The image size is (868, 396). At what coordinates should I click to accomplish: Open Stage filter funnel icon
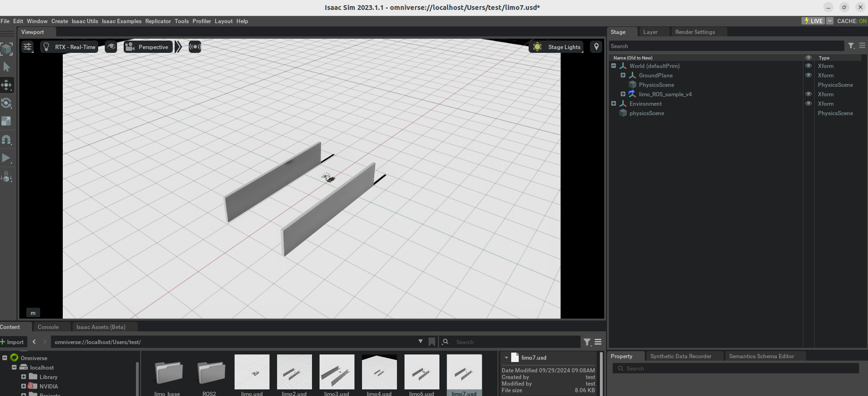(851, 46)
